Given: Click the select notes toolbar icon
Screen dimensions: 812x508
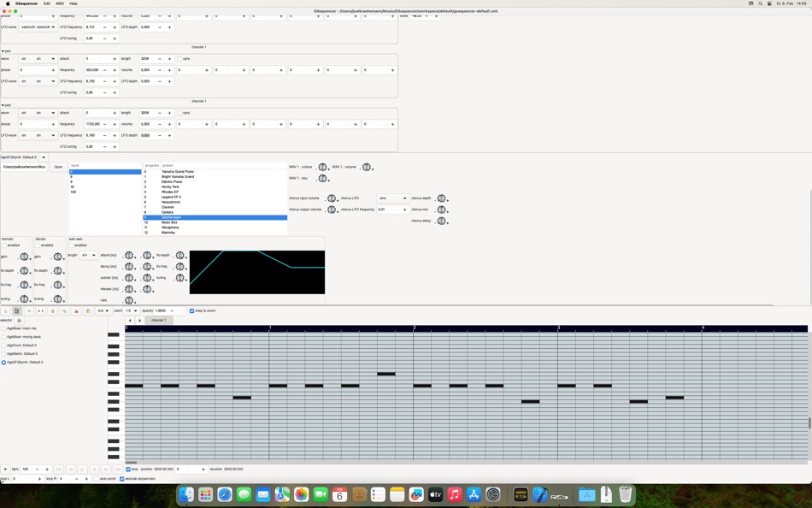Looking at the screenshot, I should point(39,310).
